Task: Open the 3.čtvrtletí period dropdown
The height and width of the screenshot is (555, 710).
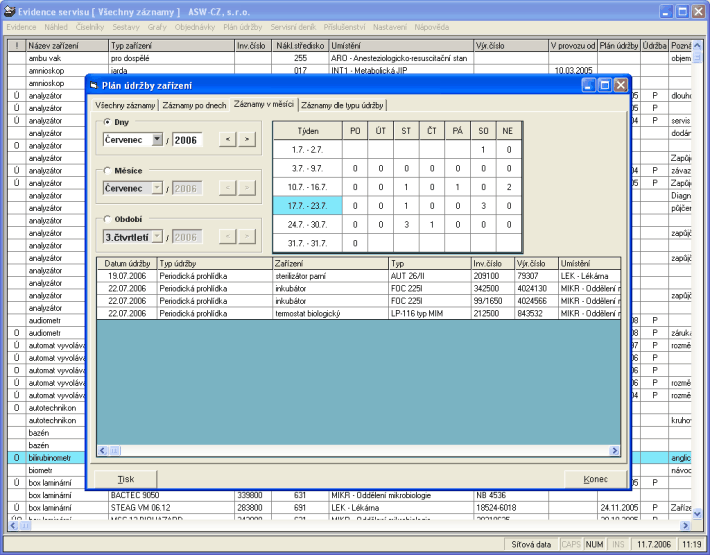Action: coord(157,236)
